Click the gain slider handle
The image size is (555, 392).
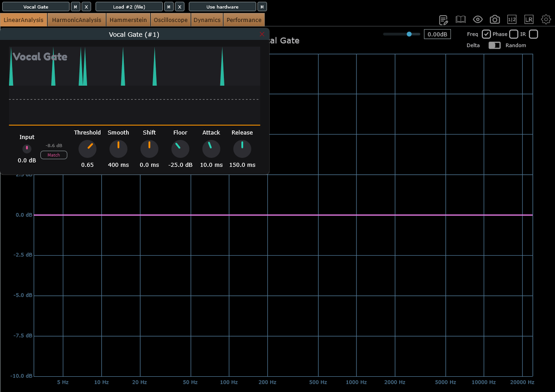click(409, 34)
